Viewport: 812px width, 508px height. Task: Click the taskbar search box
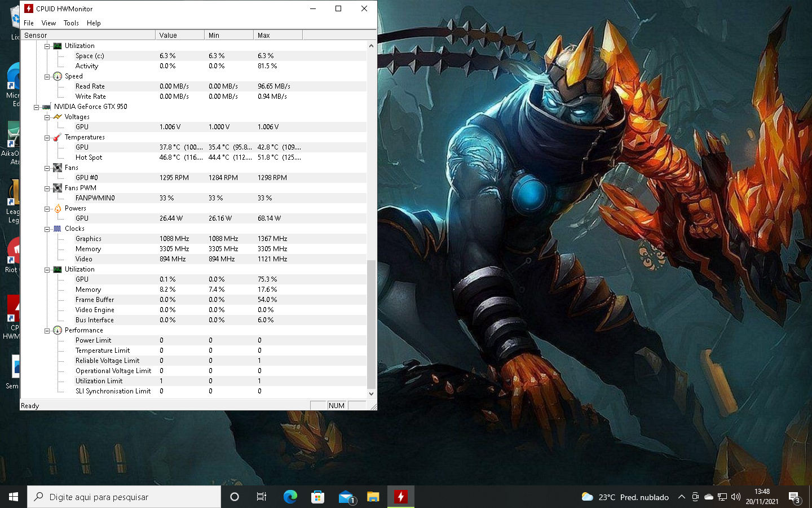pyautogui.click(x=124, y=497)
